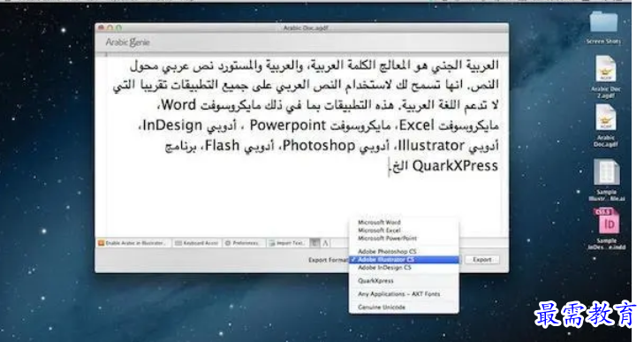The width and height of the screenshot is (644, 342).
Task: Click the word Word in the text
Action: click(178, 105)
